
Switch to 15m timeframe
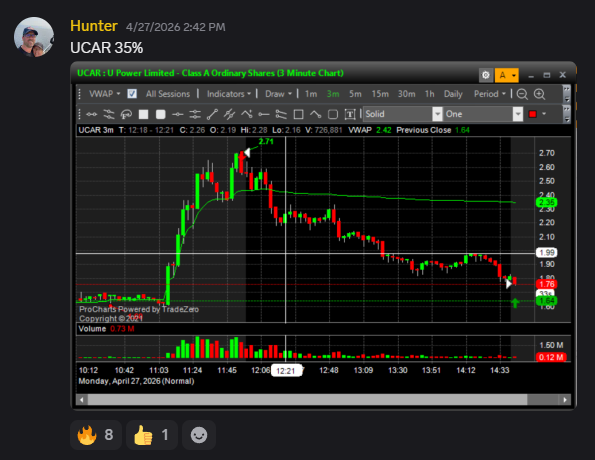coord(380,94)
